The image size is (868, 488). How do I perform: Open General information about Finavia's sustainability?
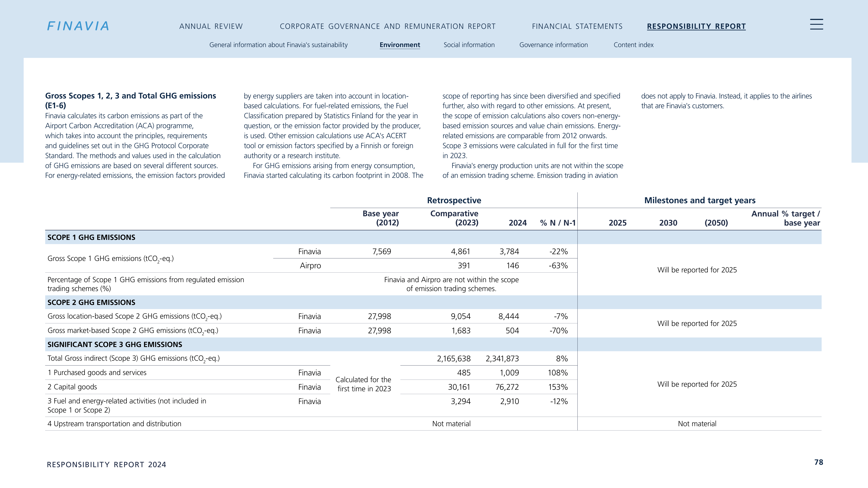(278, 45)
